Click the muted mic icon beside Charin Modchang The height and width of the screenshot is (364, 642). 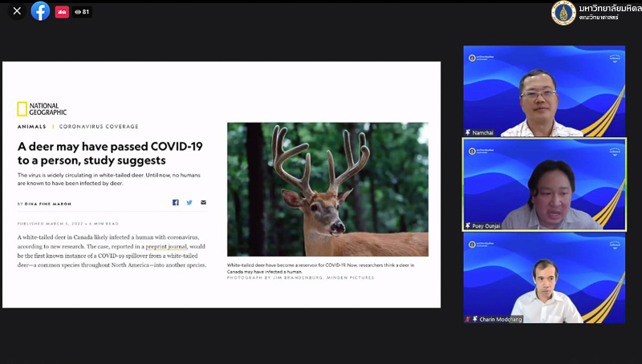[x=468, y=319]
